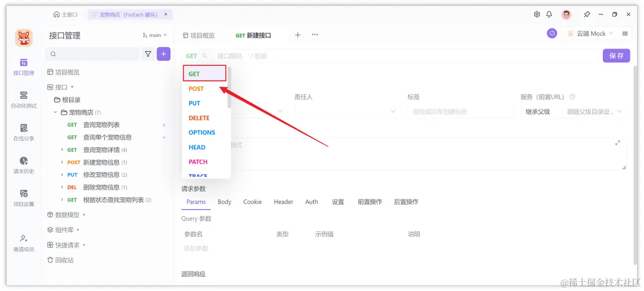Click the purple plus icon to create an API

(164, 53)
